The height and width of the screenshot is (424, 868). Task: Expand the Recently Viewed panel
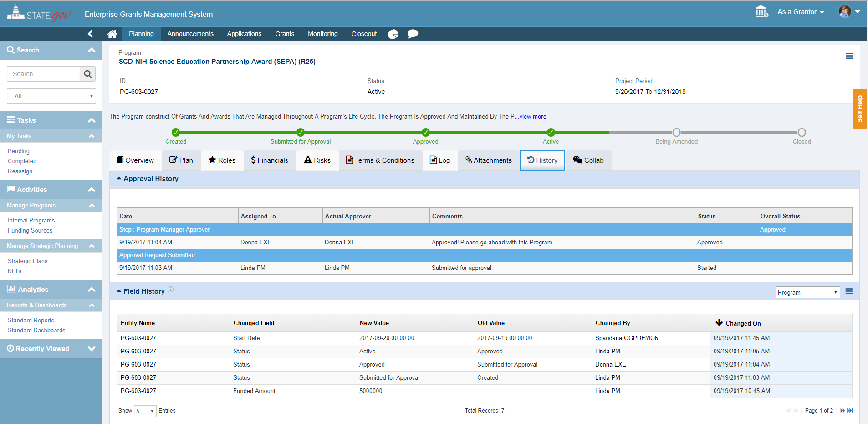[x=92, y=349]
